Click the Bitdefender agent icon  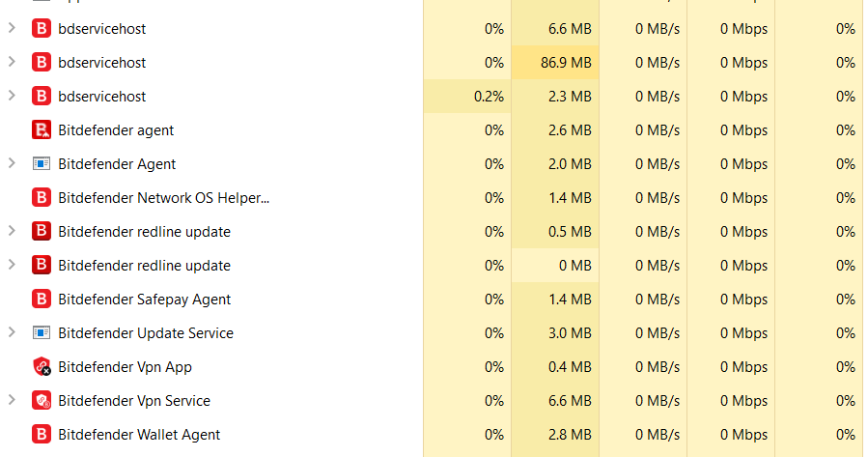coord(42,130)
